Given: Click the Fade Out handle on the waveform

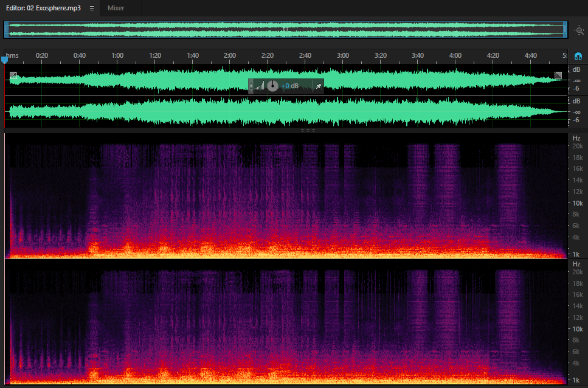Looking at the screenshot, I should pos(558,75).
